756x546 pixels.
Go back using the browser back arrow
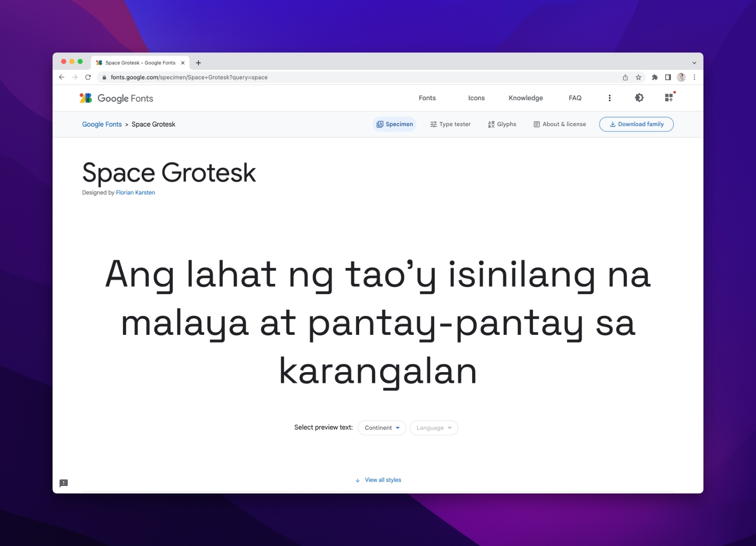click(x=61, y=77)
